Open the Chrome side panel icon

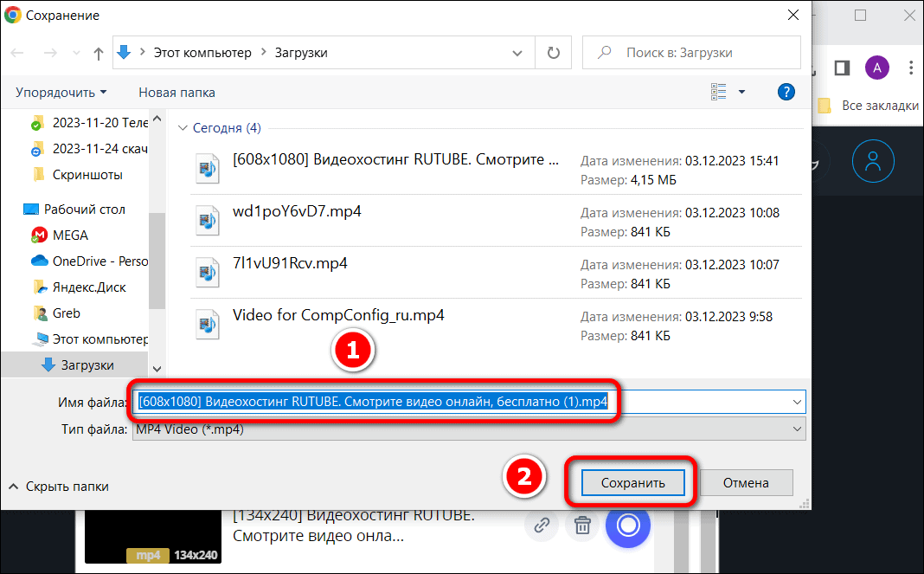842,68
